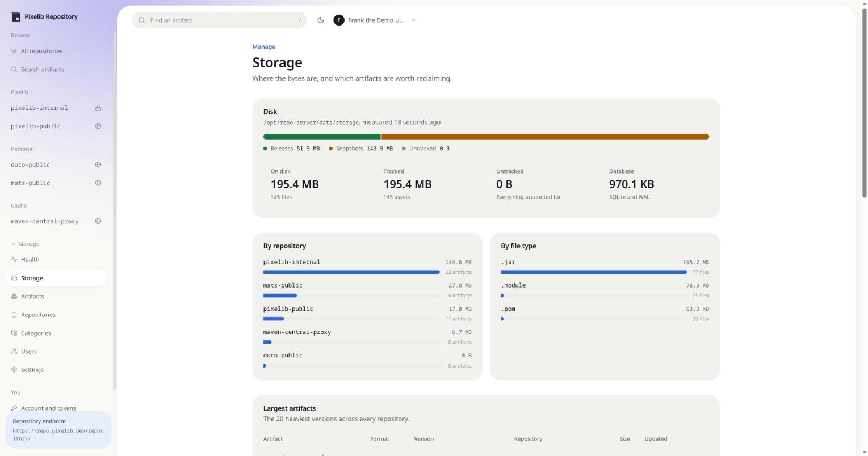The height and width of the screenshot is (456, 868).
Task: Click the magnifier icon in search field
Action: (142, 20)
